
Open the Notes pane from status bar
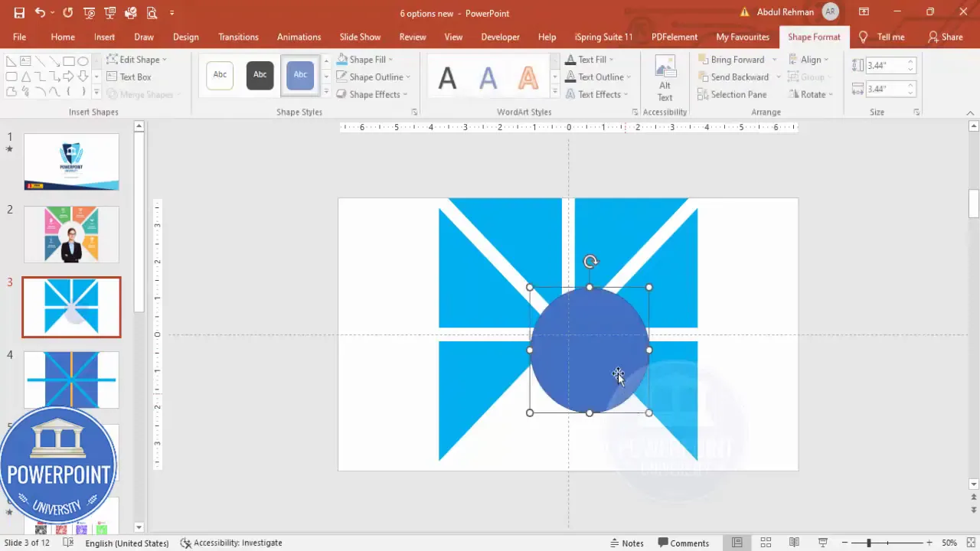[626, 543]
